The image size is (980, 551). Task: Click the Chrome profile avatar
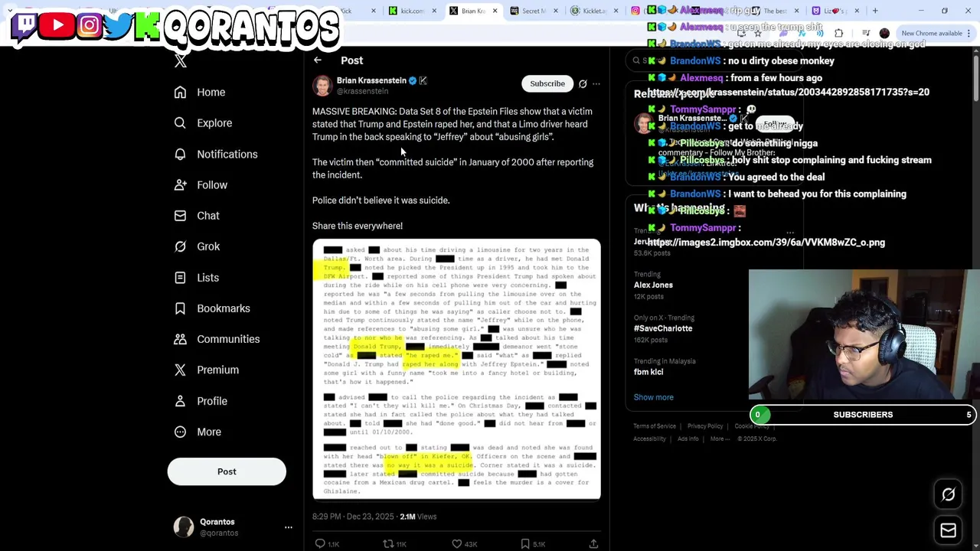[884, 33]
